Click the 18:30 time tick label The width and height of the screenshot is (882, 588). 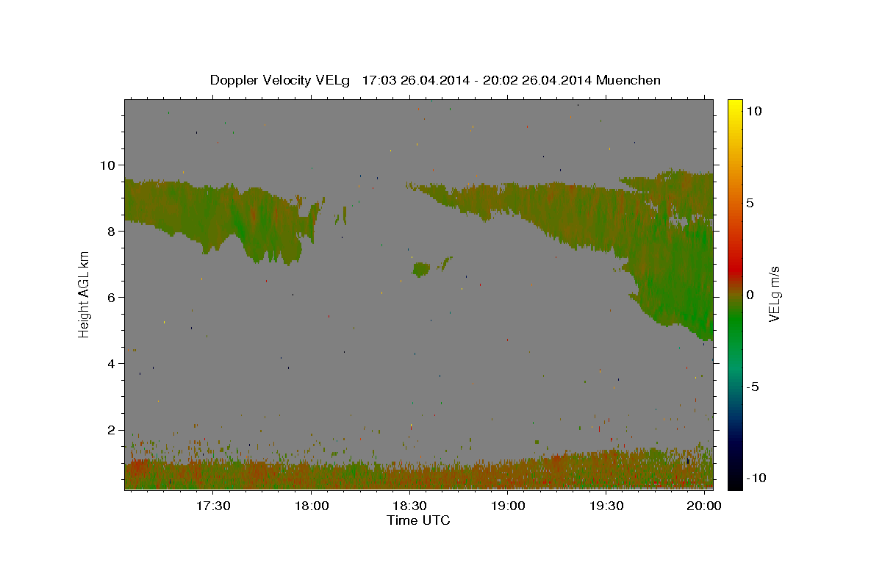409,506
